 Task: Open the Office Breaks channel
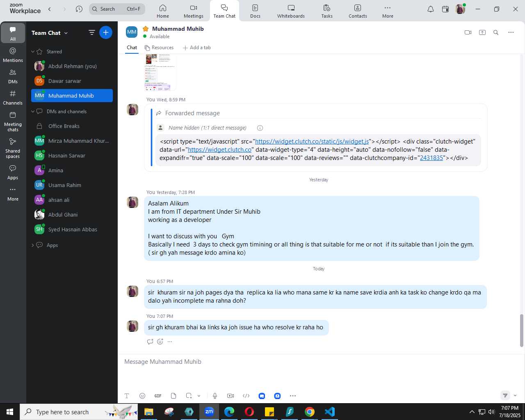pyautogui.click(x=72, y=126)
